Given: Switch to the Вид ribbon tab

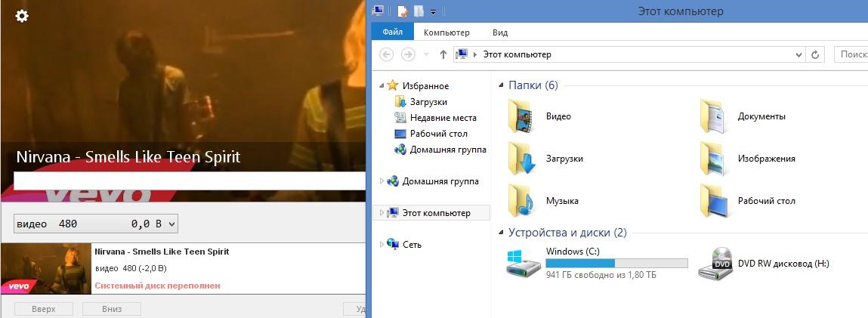Looking at the screenshot, I should 500,32.
